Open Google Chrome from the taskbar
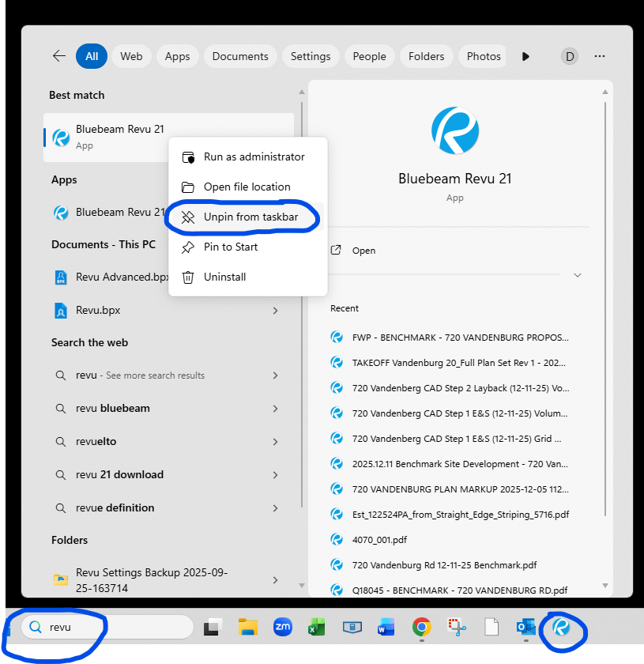Image resolution: width=644 pixels, height=664 pixels. pyautogui.click(x=421, y=627)
